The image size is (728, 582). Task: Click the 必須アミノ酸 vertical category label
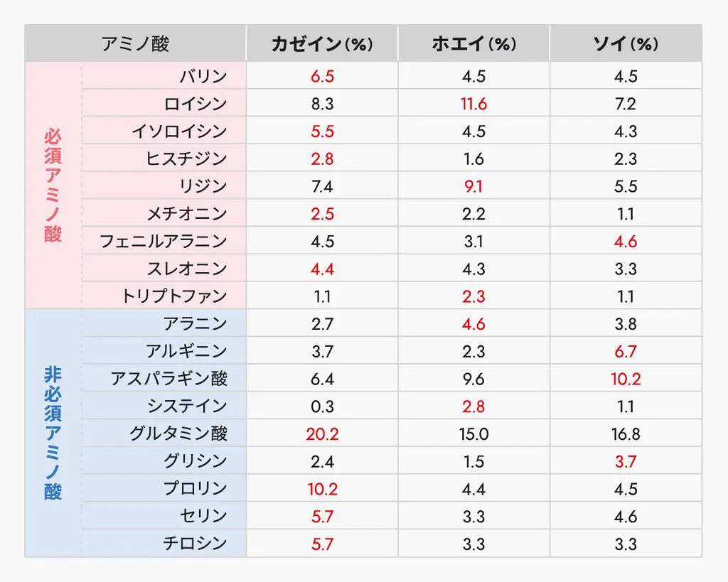click(x=53, y=185)
